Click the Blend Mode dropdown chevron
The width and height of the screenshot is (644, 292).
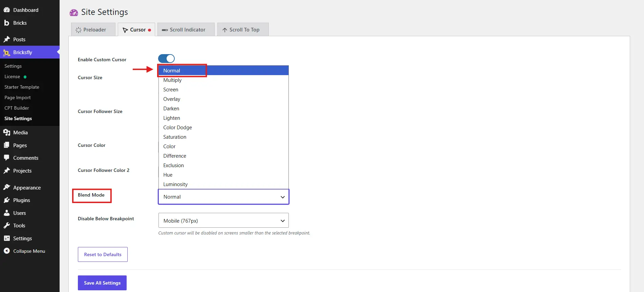(x=282, y=197)
